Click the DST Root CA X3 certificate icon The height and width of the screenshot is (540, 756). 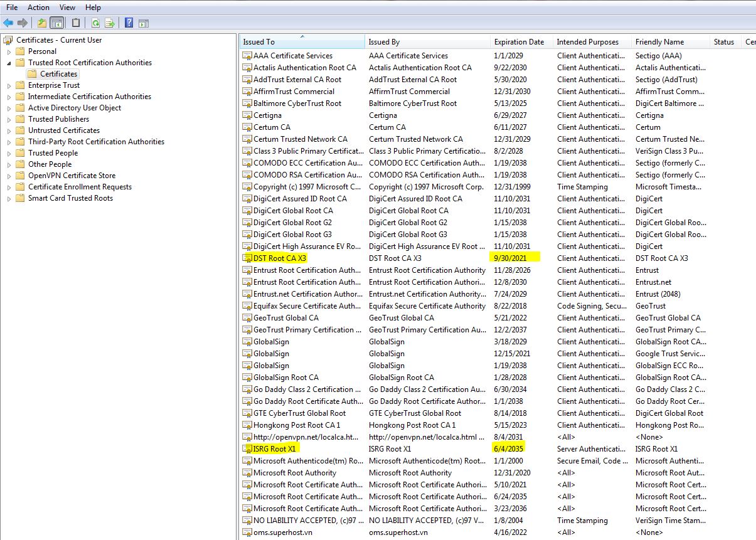point(247,258)
